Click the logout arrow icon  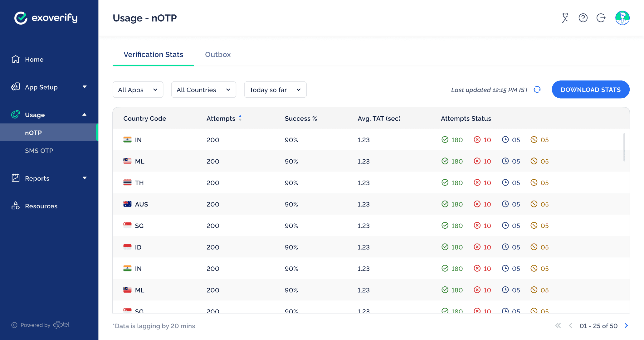(601, 18)
